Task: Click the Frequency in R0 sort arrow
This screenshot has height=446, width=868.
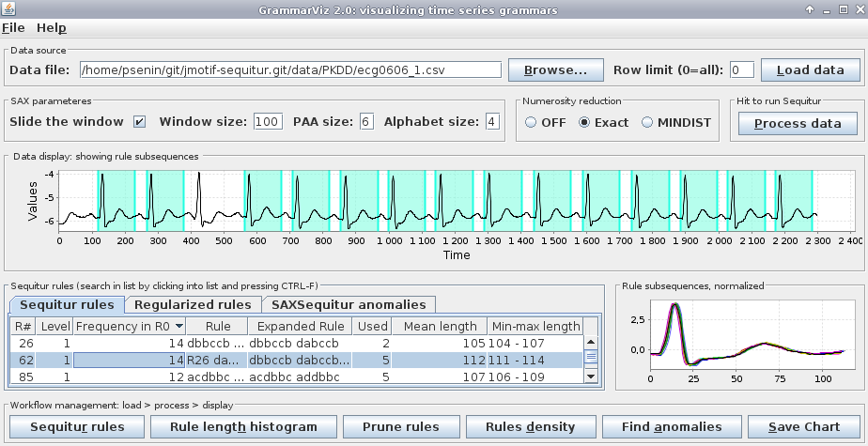Action: point(178,327)
